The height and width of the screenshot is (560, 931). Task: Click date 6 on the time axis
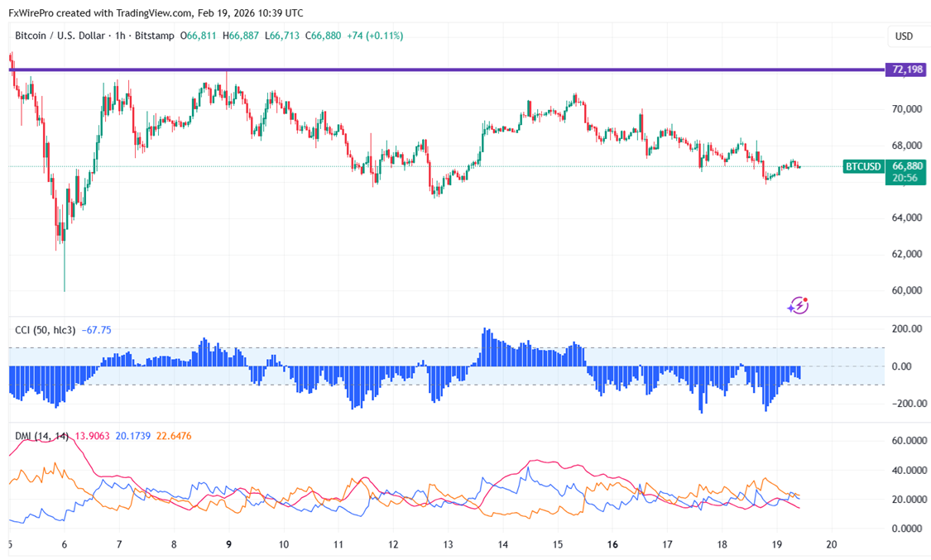64,544
